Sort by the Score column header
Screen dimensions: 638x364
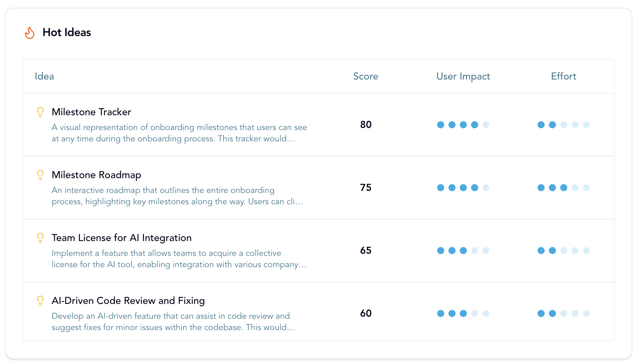coord(365,76)
